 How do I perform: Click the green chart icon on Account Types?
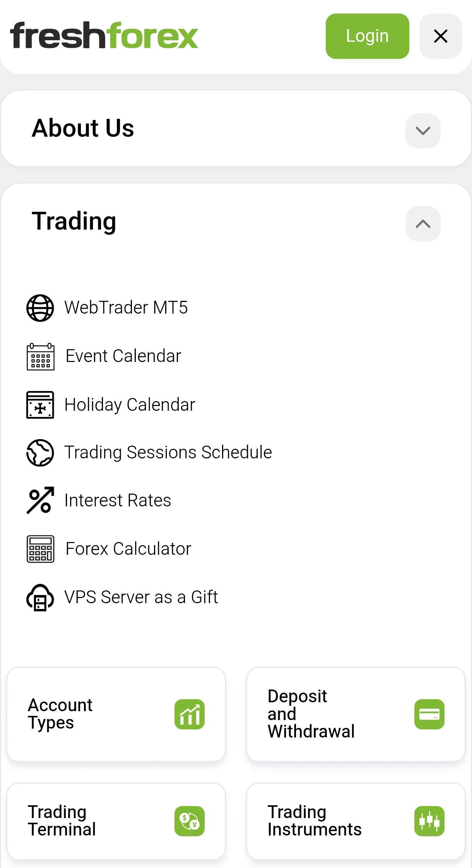[190, 714]
